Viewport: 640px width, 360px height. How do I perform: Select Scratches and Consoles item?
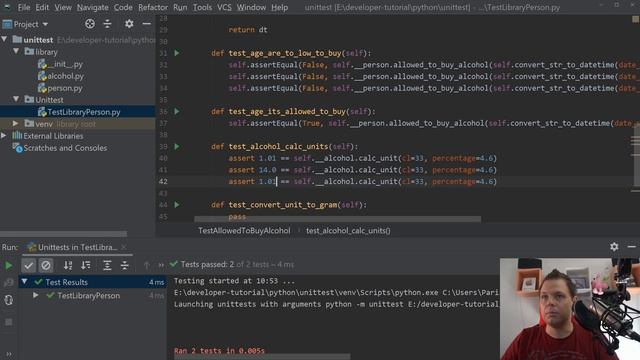pyautogui.click(x=60, y=148)
